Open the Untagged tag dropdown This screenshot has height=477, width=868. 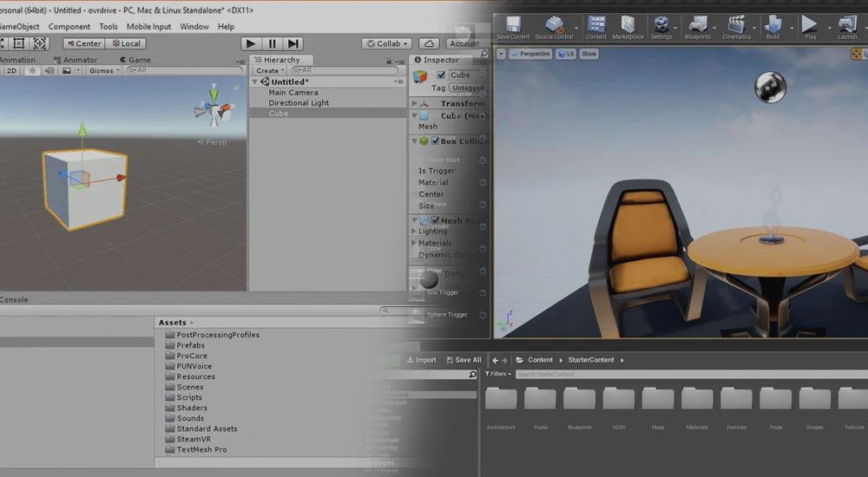coord(469,88)
